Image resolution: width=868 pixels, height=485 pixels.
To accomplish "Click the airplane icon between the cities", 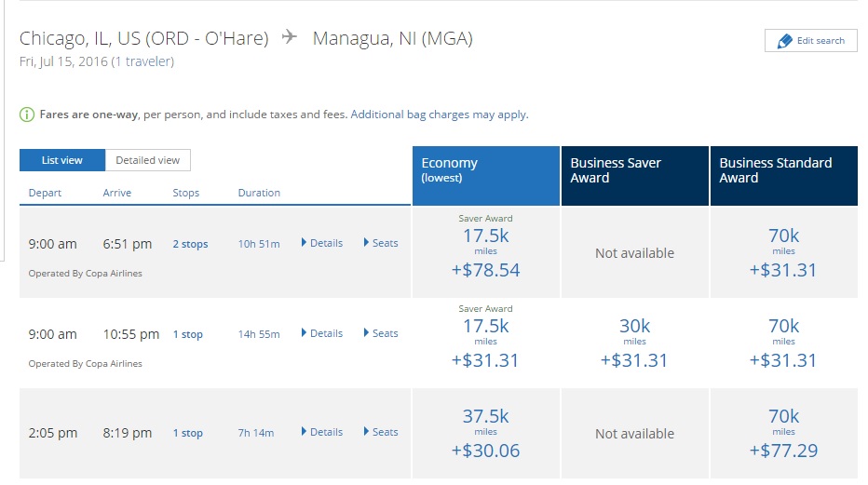I will coord(289,37).
